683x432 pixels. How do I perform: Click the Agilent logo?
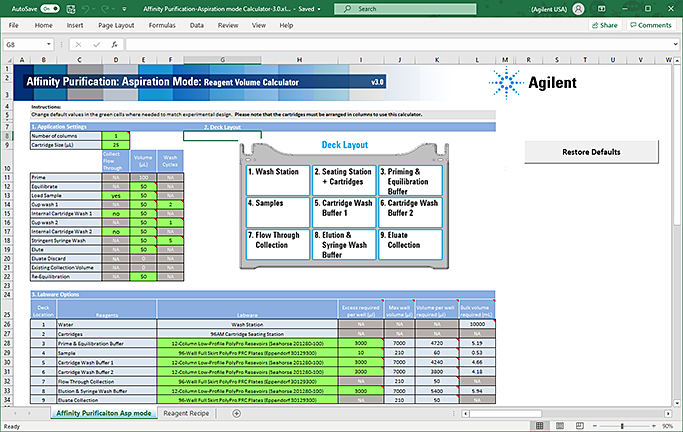click(533, 83)
